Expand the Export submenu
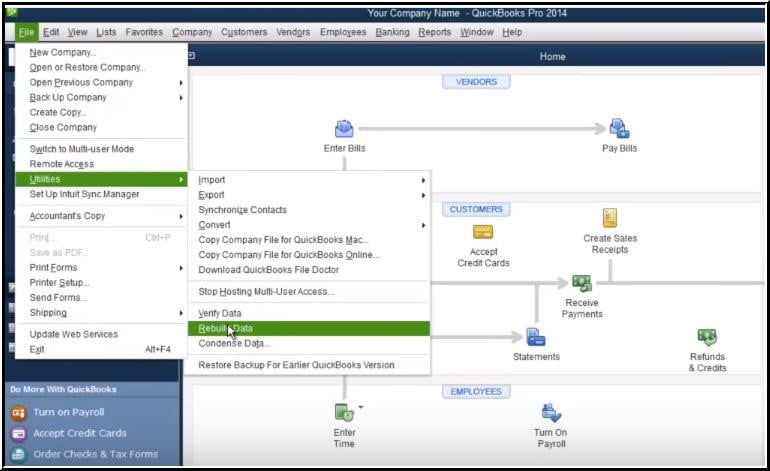The height and width of the screenshot is (471, 770). [423, 195]
